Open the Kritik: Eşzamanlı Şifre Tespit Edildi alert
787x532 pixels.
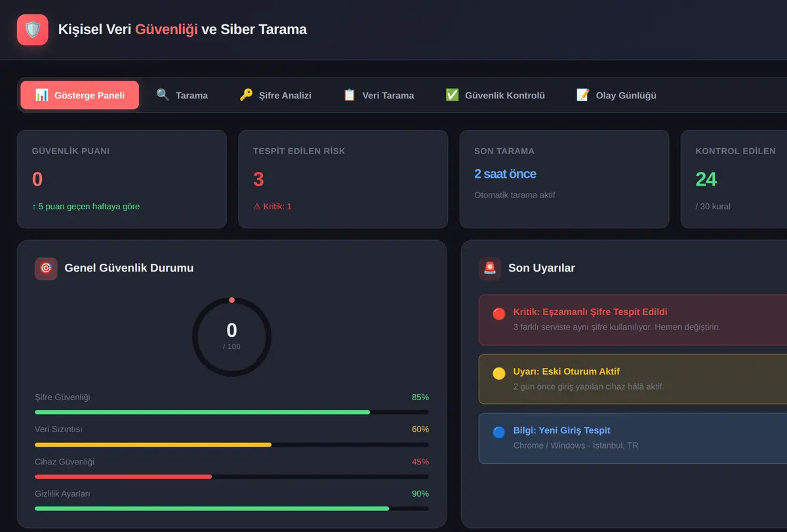633,319
